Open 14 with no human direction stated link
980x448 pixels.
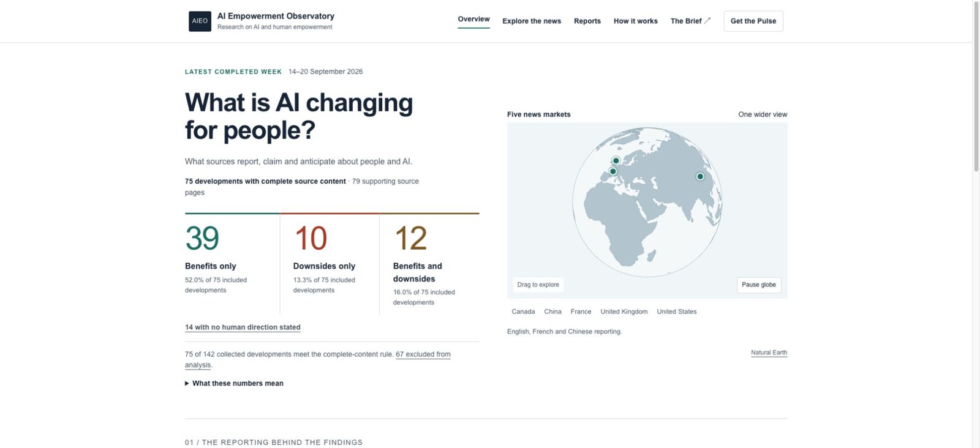(243, 327)
